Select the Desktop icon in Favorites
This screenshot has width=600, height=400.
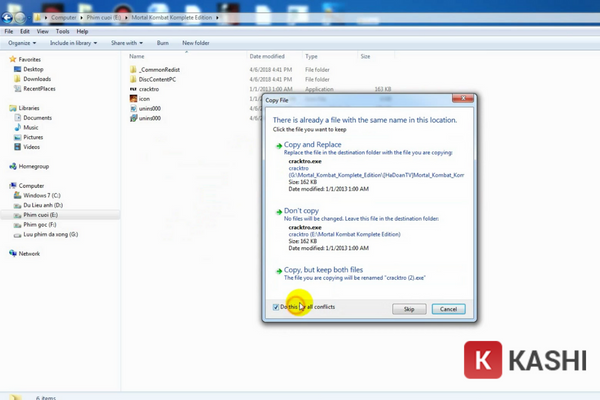17,69
